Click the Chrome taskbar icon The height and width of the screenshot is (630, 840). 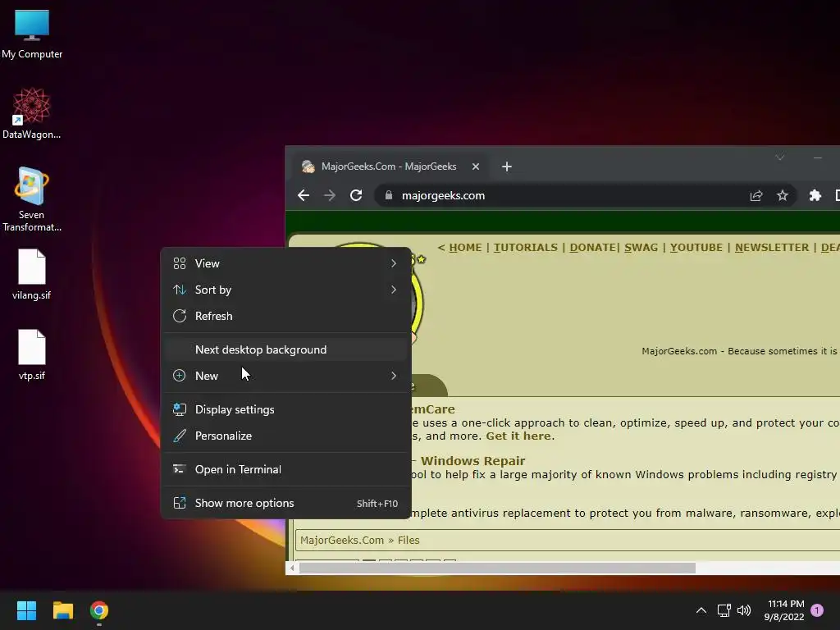99,610
